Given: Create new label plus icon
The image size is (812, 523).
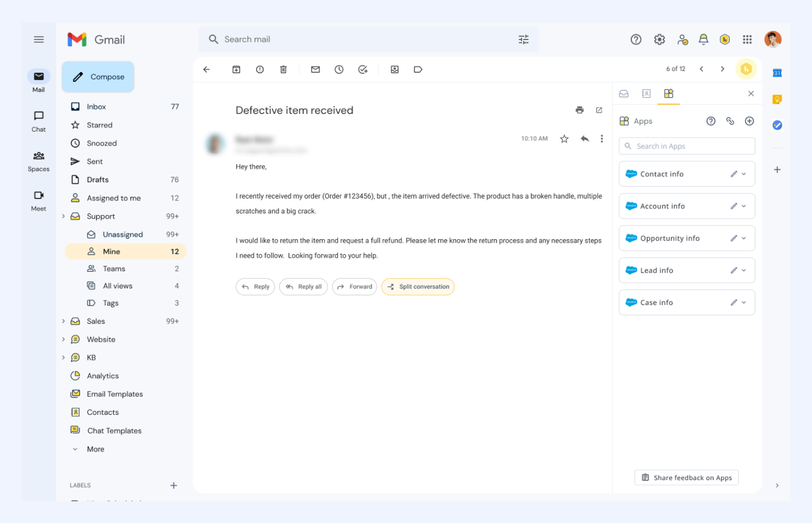Looking at the screenshot, I should (x=174, y=485).
